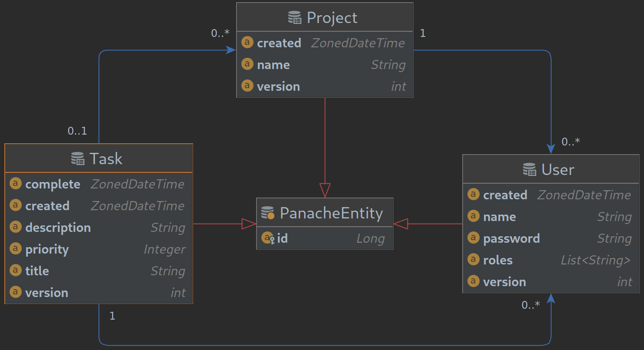Click the attribute icon beside priority in Task
The image size is (644, 350).
(16, 249)
